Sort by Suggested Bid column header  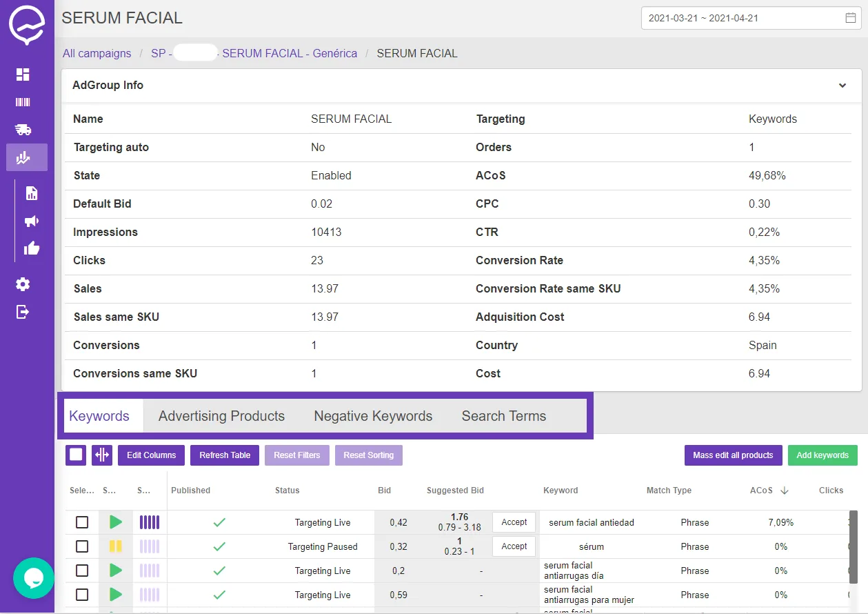point(455,491)
